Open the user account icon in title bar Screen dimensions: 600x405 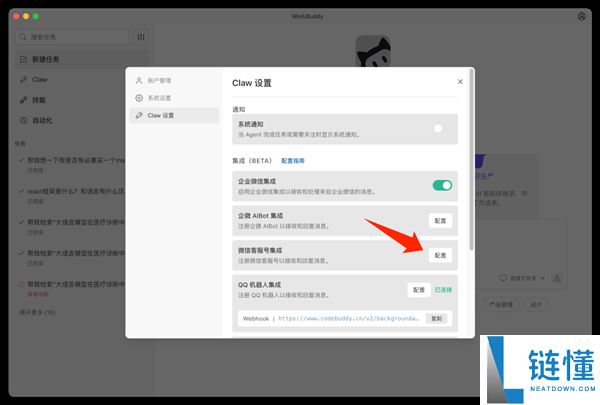[581, 16]
